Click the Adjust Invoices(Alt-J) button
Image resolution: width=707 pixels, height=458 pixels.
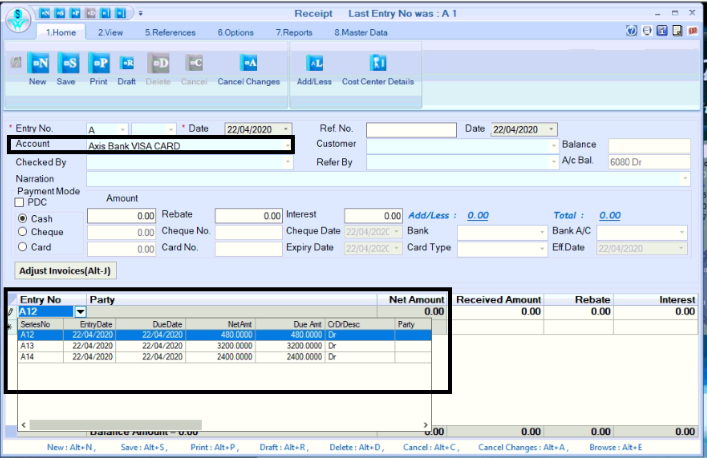tap(65, 270)
